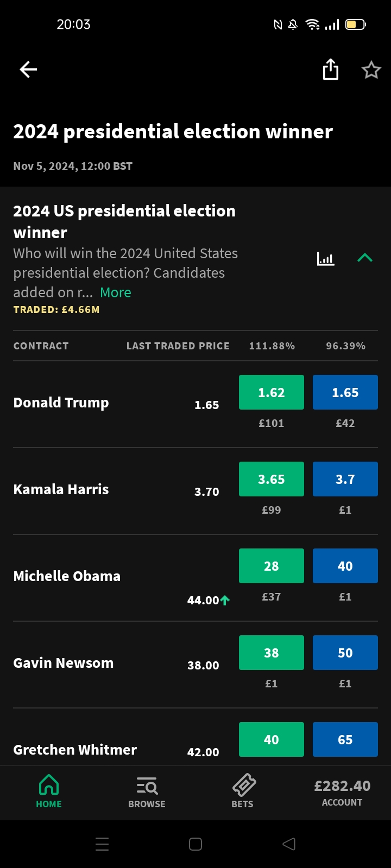The image size is (391, 868).
Task: Open the market chart icon
Action: 326,258
